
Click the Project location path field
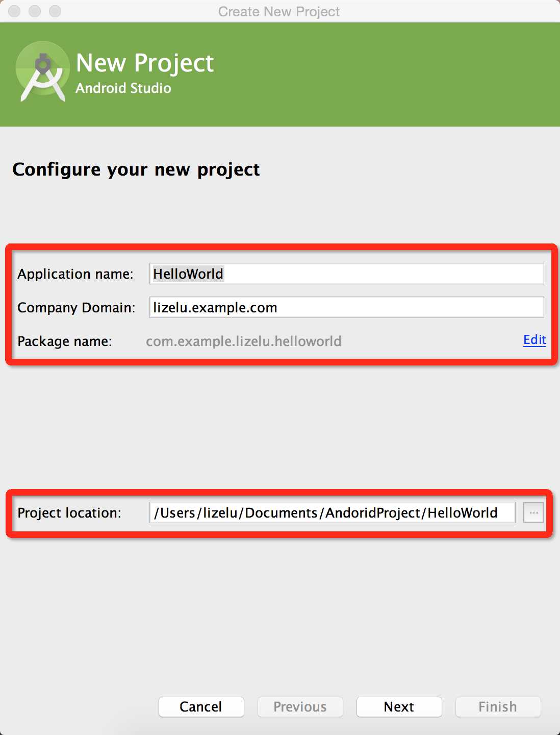click(x=332, y=512)
